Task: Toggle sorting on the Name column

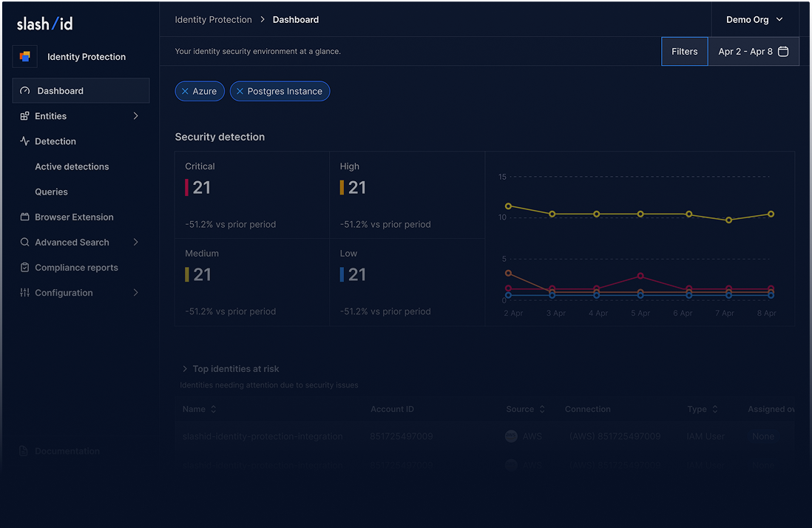Action: (214, 409)
